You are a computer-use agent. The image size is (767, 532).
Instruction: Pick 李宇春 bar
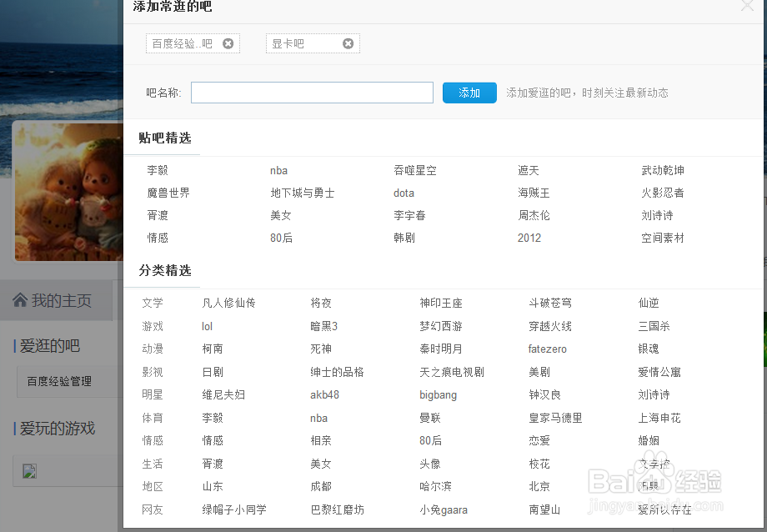click(x=409, y=215)
